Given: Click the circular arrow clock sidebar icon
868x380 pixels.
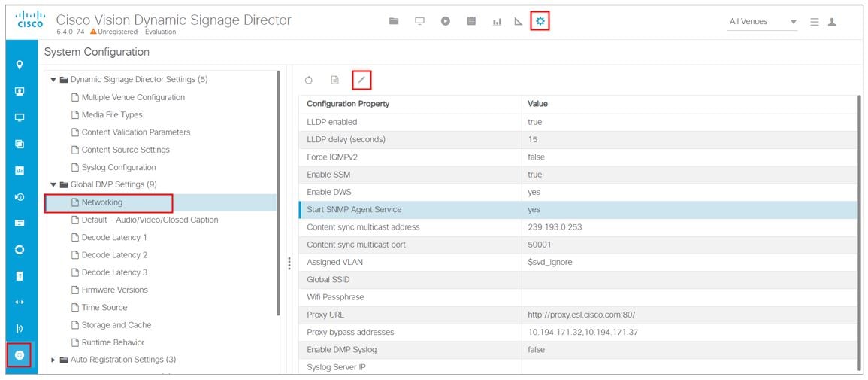Looking at the screenshot, I should tap(20, 196).
